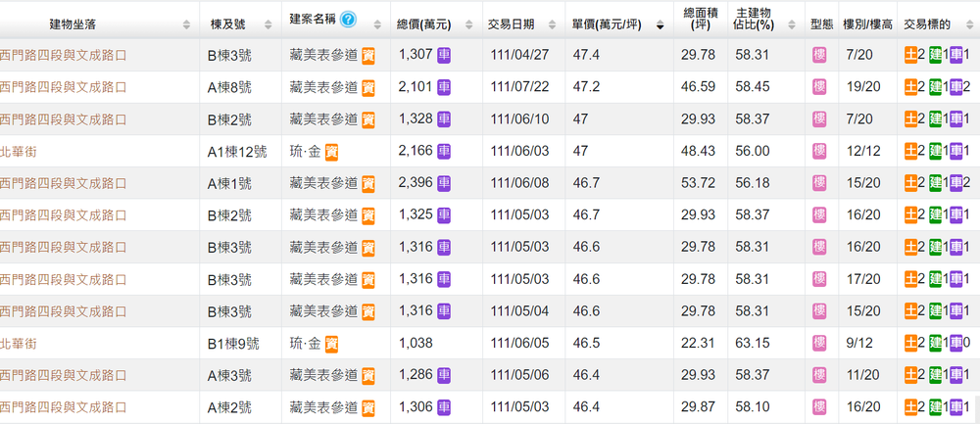The width and height of the screenshot is (980, 424).
Task: Click the purple 車 icon next to 2,101
Action: (444, 87)
